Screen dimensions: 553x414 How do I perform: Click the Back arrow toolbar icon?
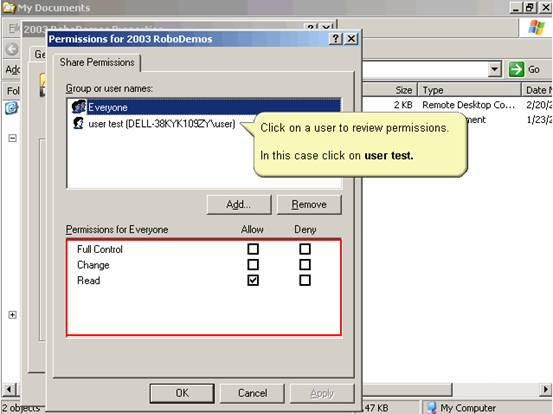pyautogui.click(x=12, y=49)
